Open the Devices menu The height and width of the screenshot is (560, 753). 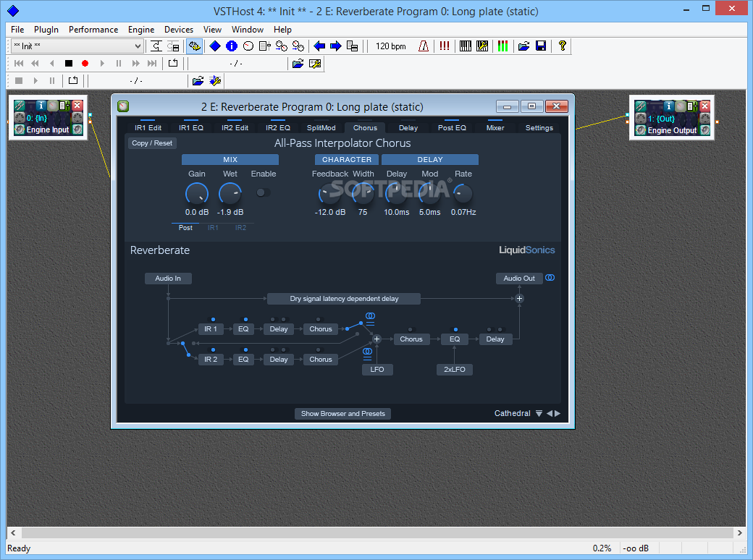[179, 29]
